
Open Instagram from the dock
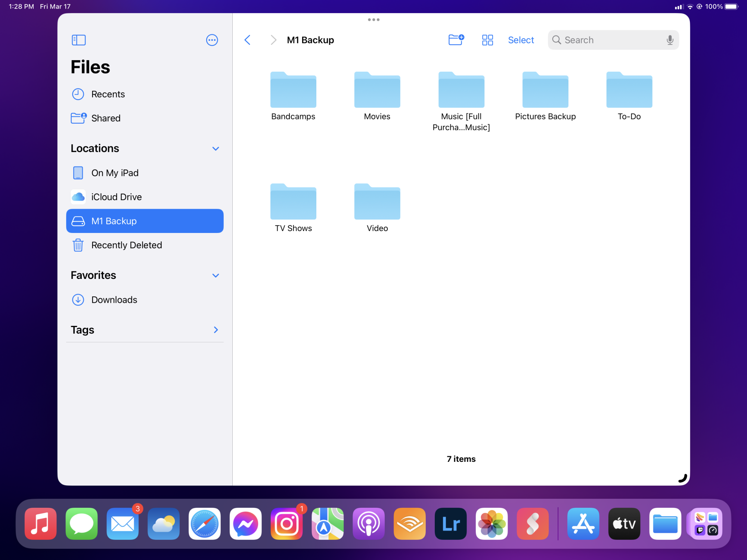(x=287, y=523)
